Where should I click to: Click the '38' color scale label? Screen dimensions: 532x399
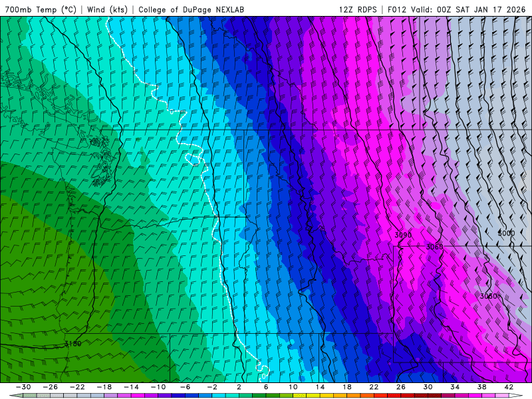point(481,387)
